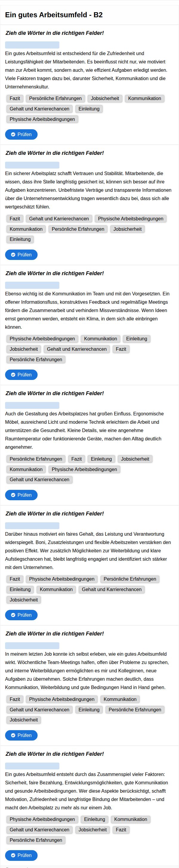Screen dimensions: 179x868
Task: Click the checkmark icon on the bottommost Prüfen button
Action: tap(13, 855)
